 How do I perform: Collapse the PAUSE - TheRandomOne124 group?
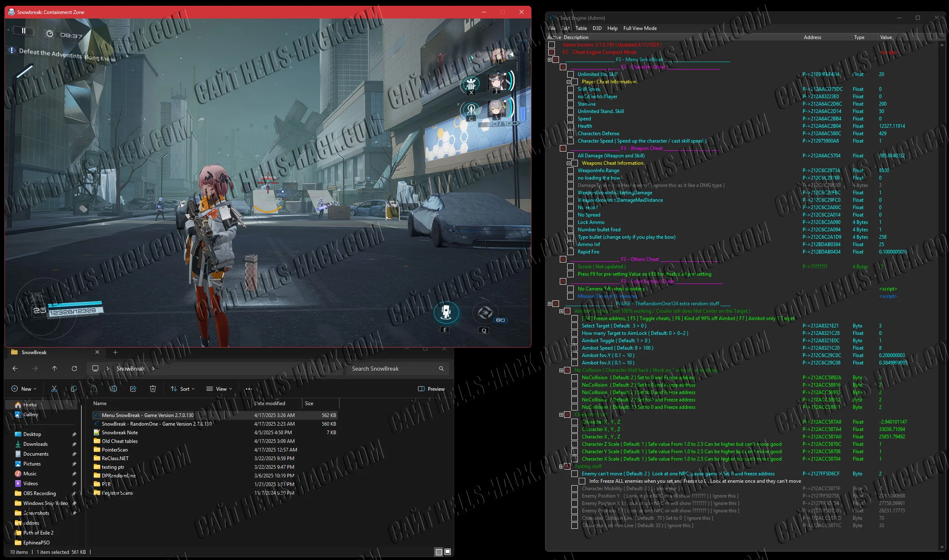(550, 304)
